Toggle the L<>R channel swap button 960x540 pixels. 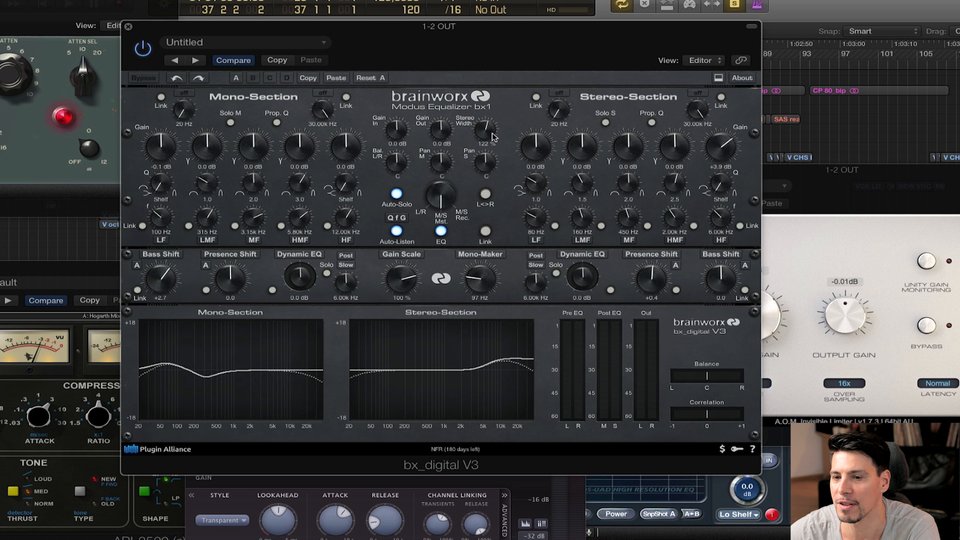pos(485,194)
